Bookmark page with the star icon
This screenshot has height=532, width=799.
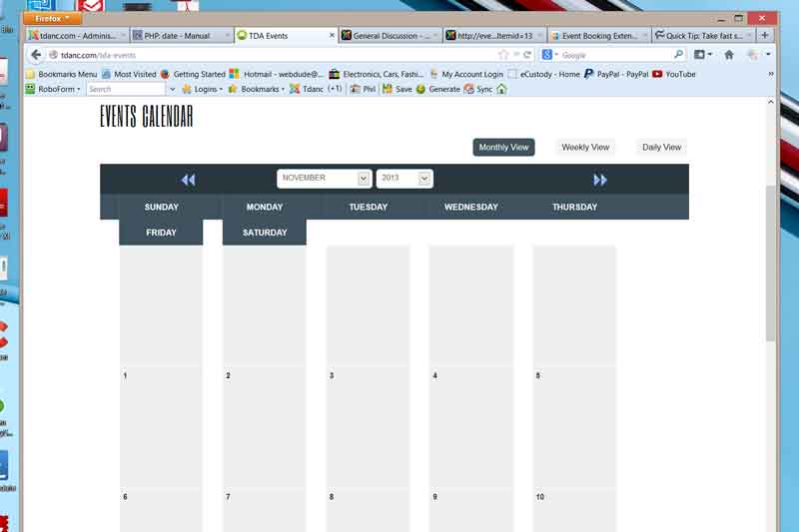[503, 55]
